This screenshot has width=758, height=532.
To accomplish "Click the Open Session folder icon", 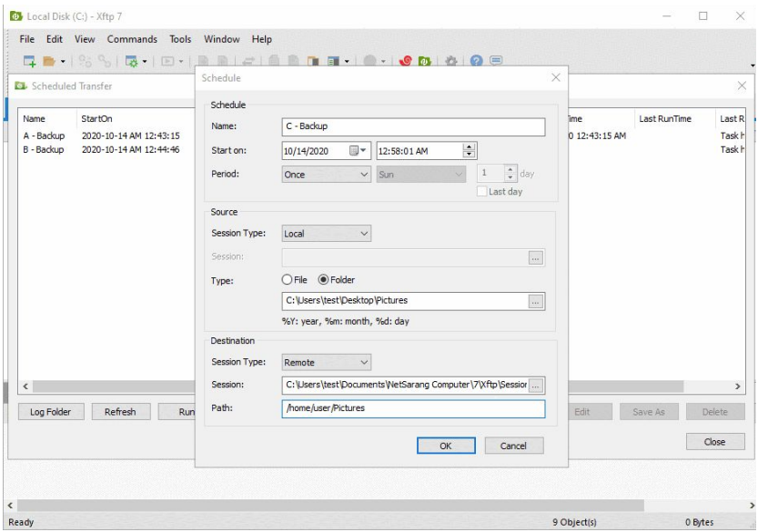I will [49, 61].
